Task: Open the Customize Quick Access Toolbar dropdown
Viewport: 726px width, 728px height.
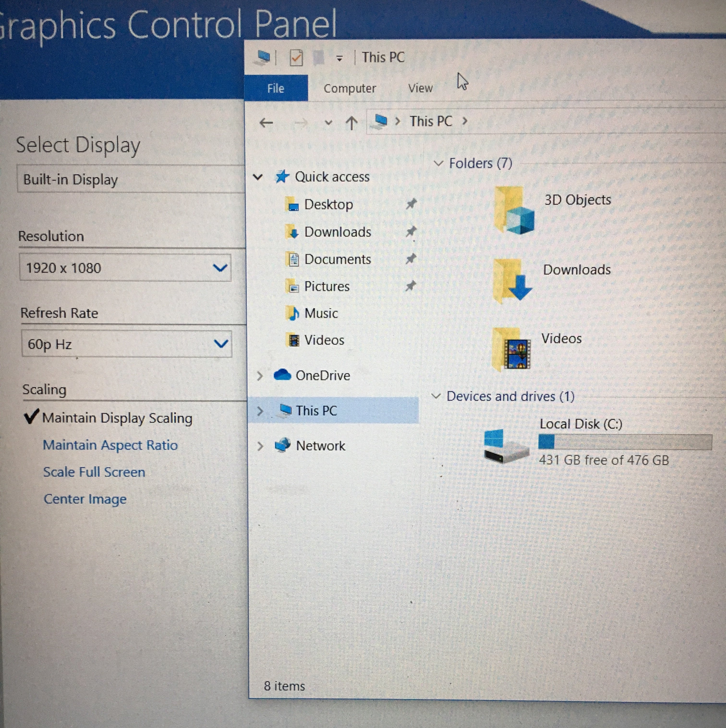Action: pyautogui.click(x=339, y=58)
